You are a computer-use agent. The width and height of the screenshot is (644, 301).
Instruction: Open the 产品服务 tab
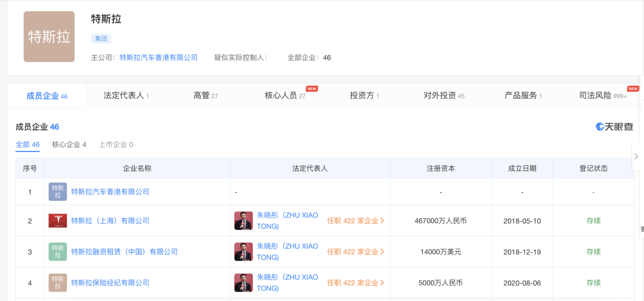(x=524, y=96)
